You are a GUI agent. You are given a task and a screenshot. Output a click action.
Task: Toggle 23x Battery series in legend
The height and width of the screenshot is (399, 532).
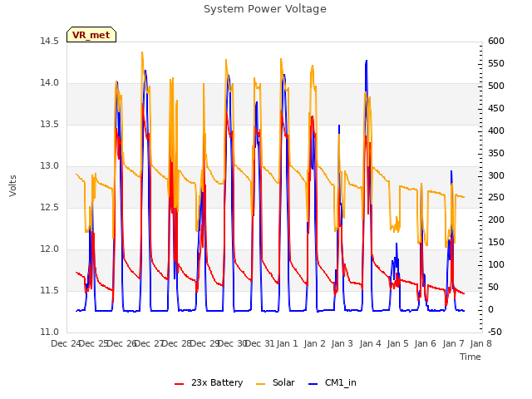point(209,382)
